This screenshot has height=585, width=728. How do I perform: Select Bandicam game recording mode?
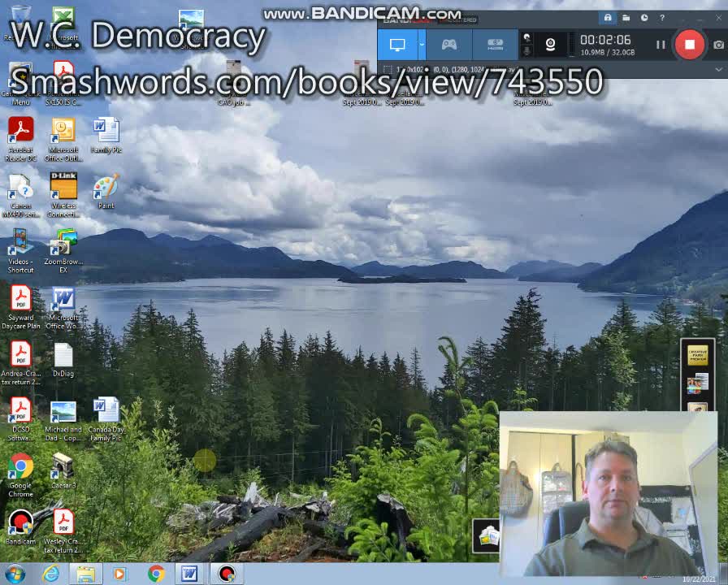[x=448, y=45]
